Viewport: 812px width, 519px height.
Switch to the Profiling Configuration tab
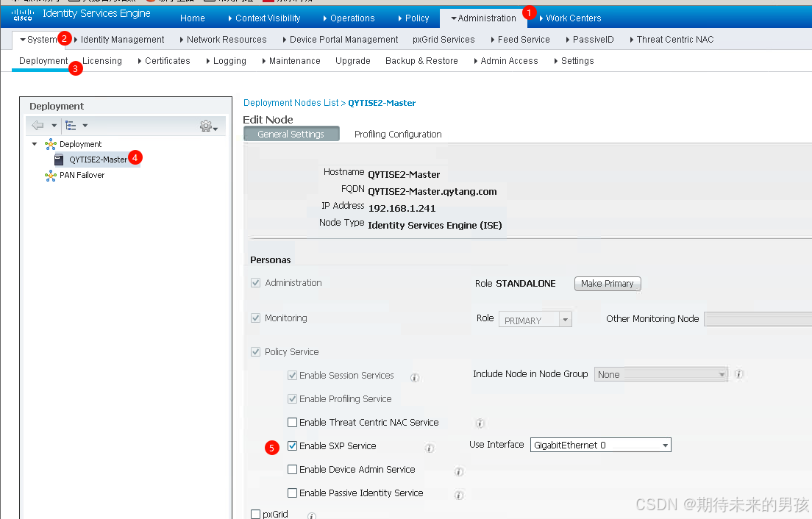398,134
